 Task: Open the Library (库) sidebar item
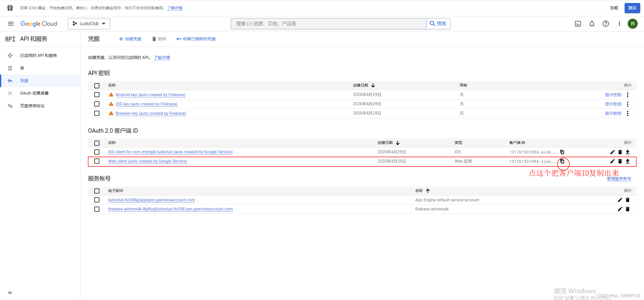tap(40, 68)
